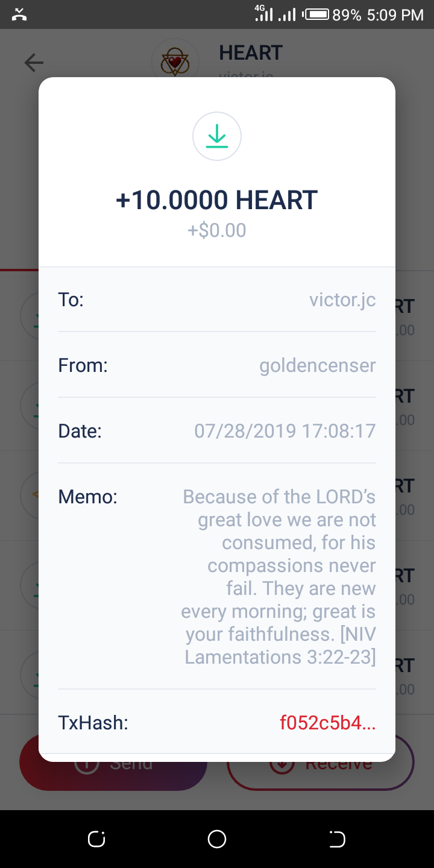Tap the battery indicator in status bar
434x868 pixels.
coord(318,14)
